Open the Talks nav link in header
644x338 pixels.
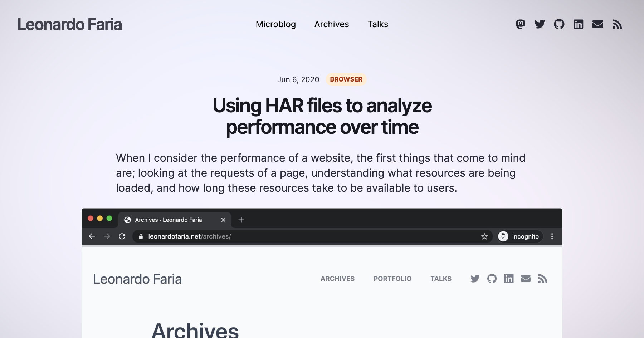coord(378,24)
